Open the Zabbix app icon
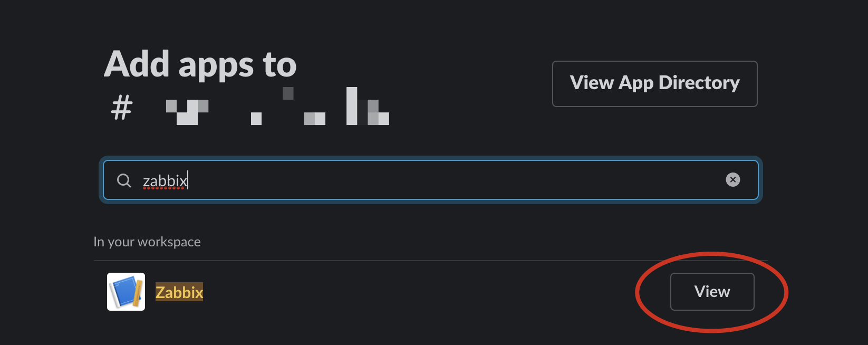 click(126, 292)
